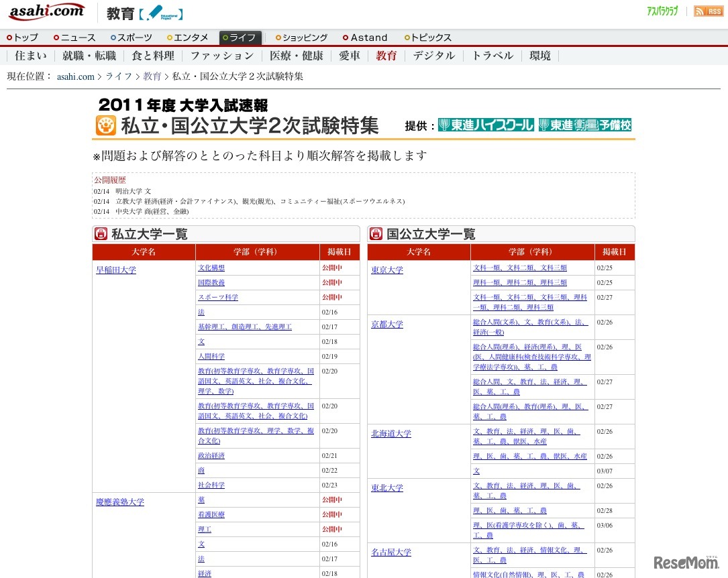Image resolution: width=728 pixels, height=578 pixels.
Task: Select the ニュース tab in top navigation
Action: pos(74,38)
